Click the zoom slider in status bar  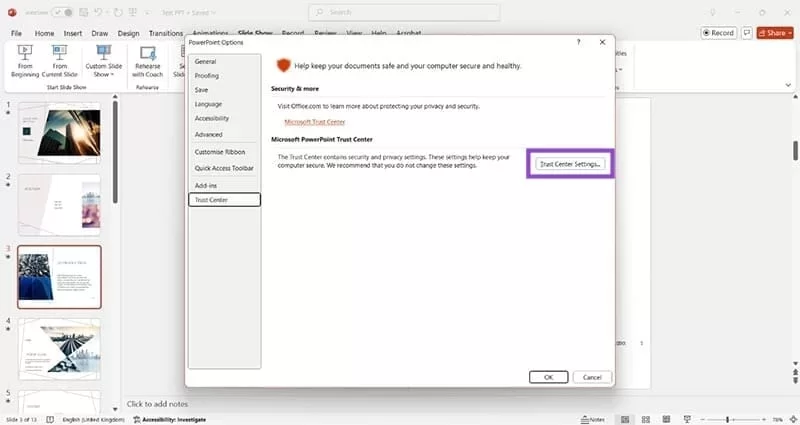(727, 419)
